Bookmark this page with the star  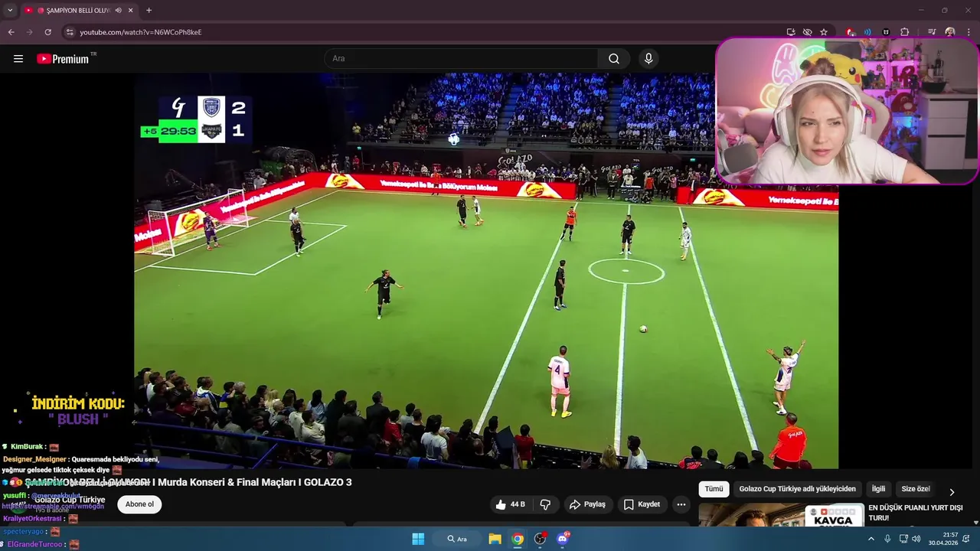(824, 32)
